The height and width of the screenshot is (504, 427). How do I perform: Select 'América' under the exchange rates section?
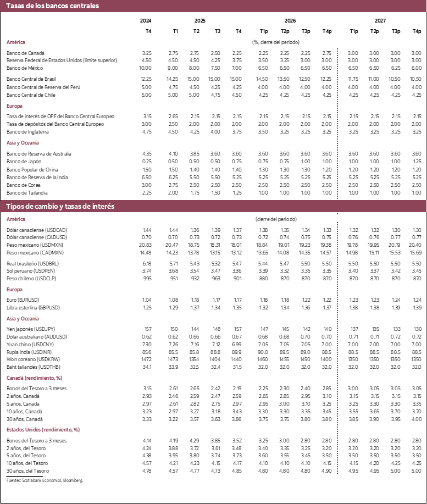tap(16, 219)
